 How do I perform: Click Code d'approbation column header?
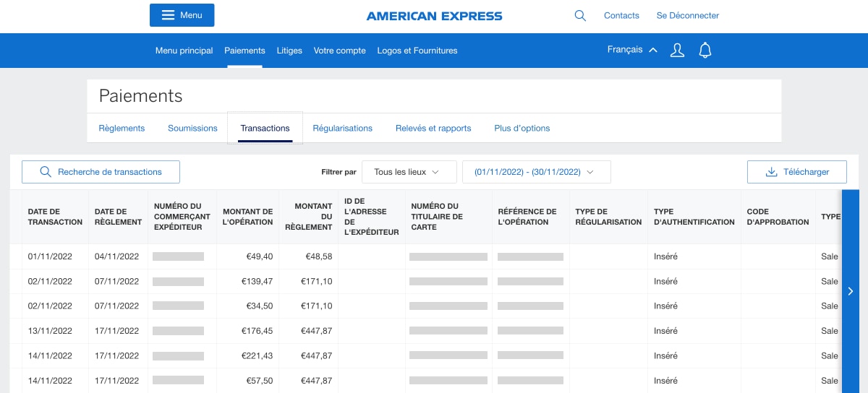[x=778, y=217]
